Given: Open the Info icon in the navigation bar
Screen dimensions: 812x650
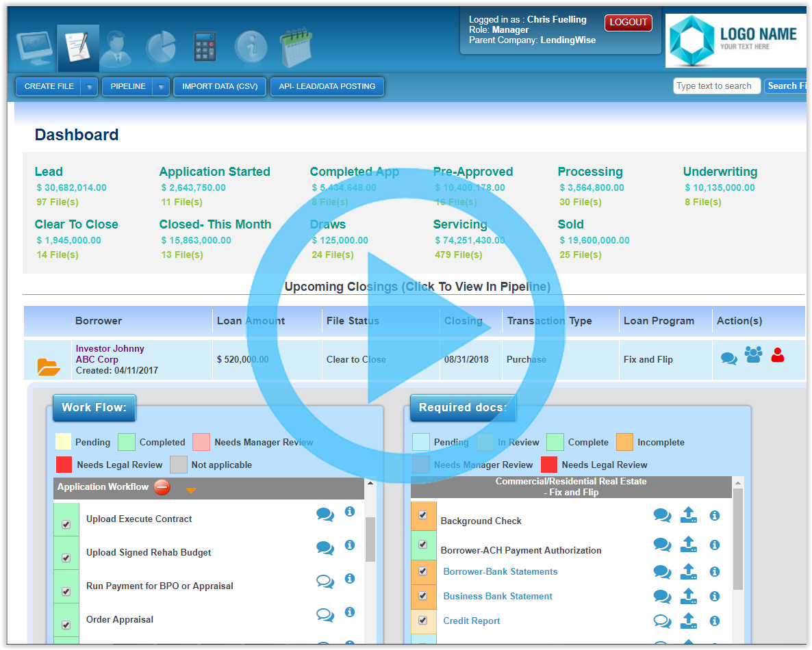Looking at the screenshot, I should (249, 47).
